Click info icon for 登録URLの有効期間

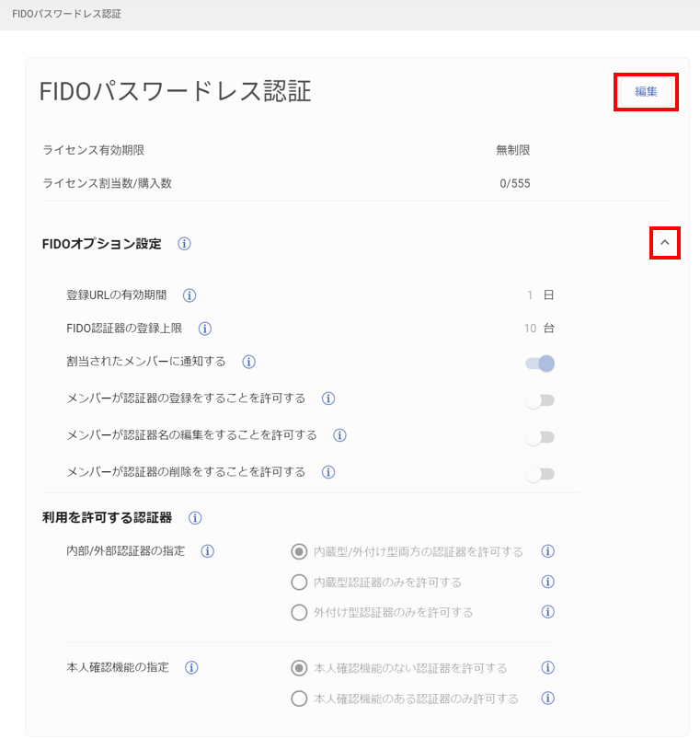[189, 295]
